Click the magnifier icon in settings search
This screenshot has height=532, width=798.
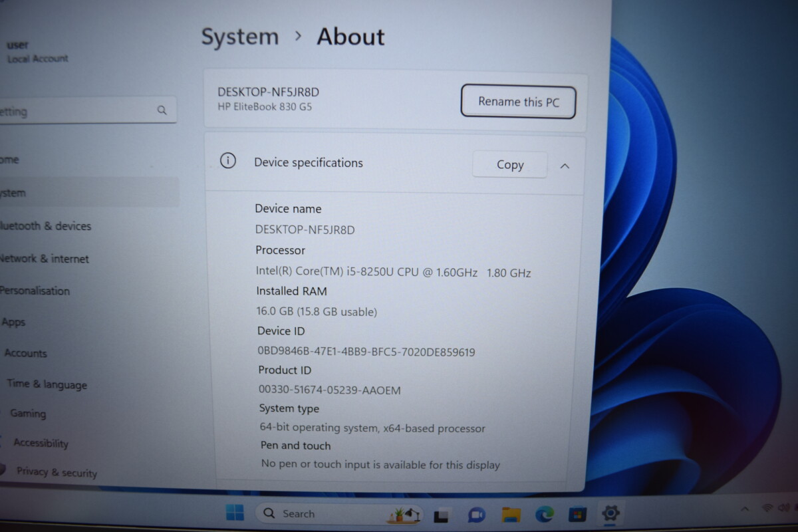(162, 110)
